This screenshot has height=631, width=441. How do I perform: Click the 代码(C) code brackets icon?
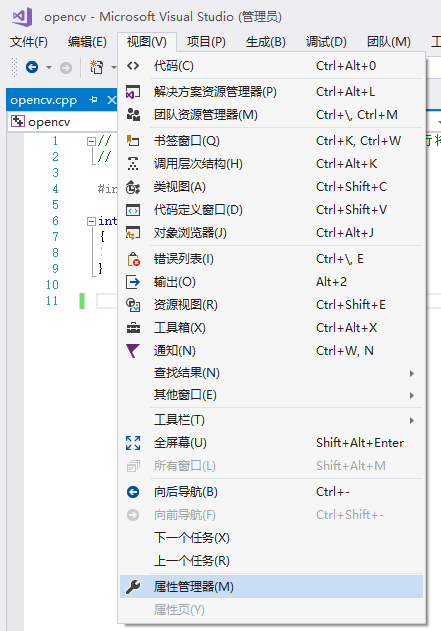(x=133, y=66)
